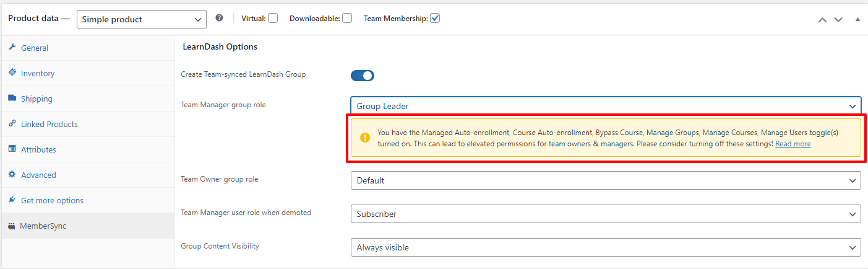Click the Attributes list icon
The width and height of the screenshot is (868, 269).
point(12,149)
